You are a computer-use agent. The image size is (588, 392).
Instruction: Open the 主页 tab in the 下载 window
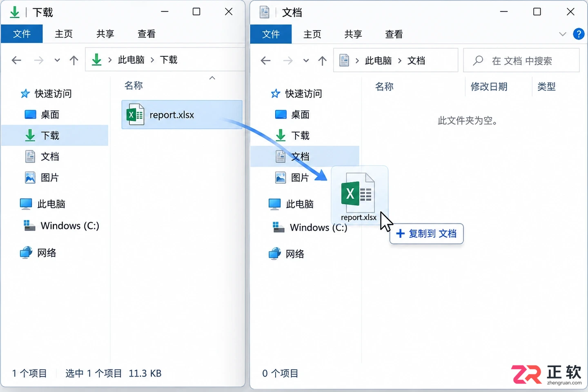[x=64, y=34]
